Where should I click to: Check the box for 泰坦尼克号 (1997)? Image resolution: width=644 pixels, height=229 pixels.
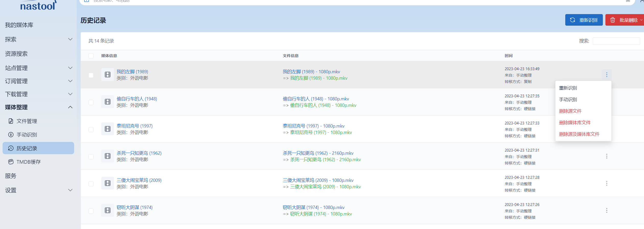coord(91,129)
